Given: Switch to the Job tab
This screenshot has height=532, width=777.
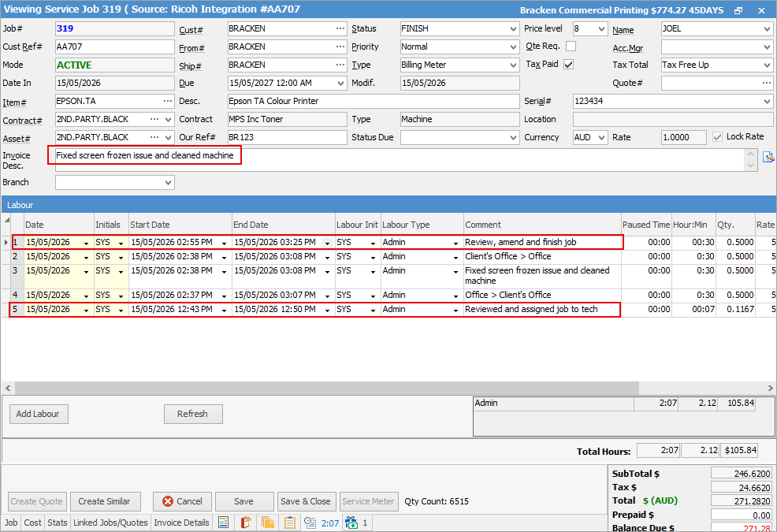Looking at the screenshot, I should click(x=11, y=523).
